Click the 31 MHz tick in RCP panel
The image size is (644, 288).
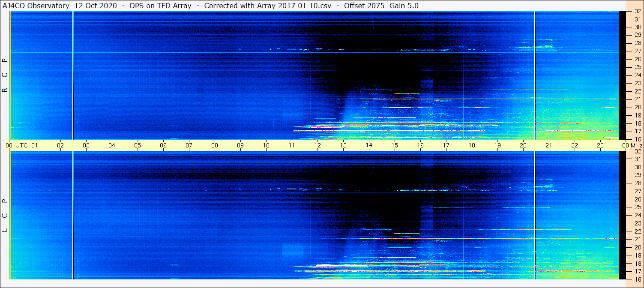pyautogui.click(x=637, y=19)
